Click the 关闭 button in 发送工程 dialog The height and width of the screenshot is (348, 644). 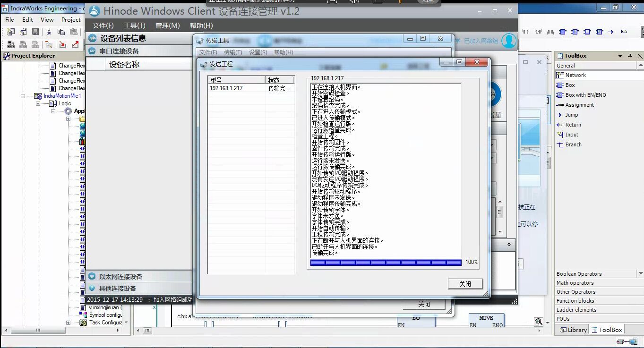pyautogui.click(x=465, y=284)
